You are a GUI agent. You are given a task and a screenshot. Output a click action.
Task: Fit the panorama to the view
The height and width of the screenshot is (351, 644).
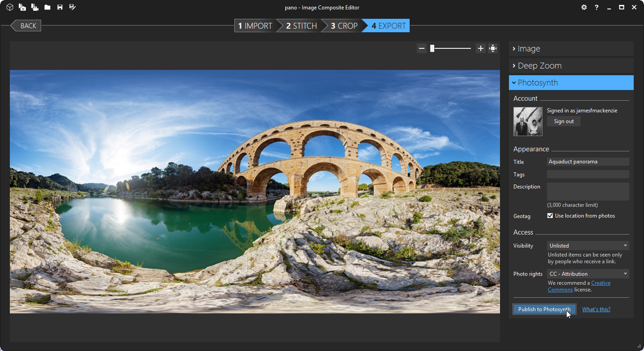492,48
